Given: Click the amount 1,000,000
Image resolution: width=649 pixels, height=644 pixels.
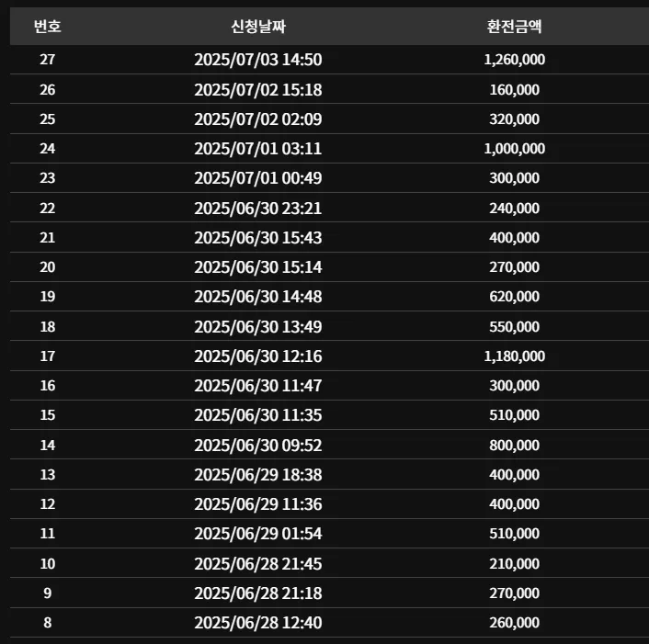Looking at the screenshot, I should [x=515, y=149].
